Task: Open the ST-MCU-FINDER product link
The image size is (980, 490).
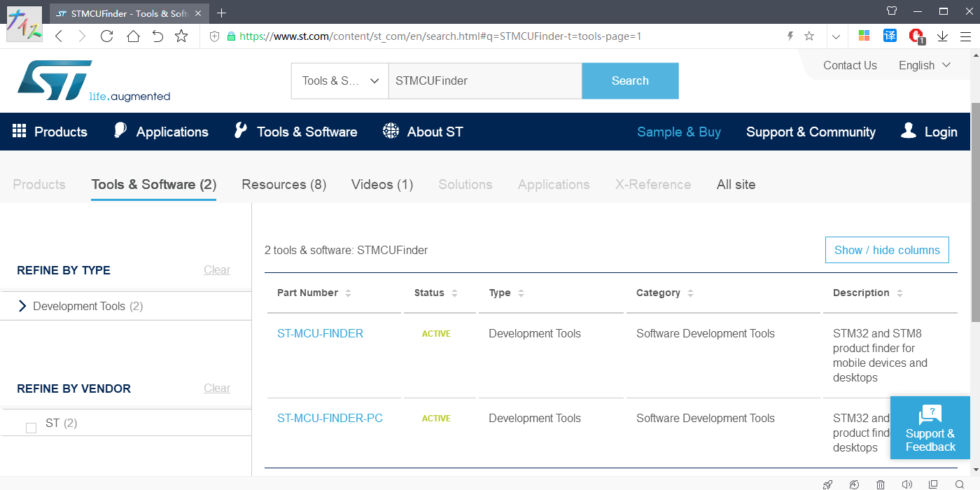Action: [x=320, y=333]
